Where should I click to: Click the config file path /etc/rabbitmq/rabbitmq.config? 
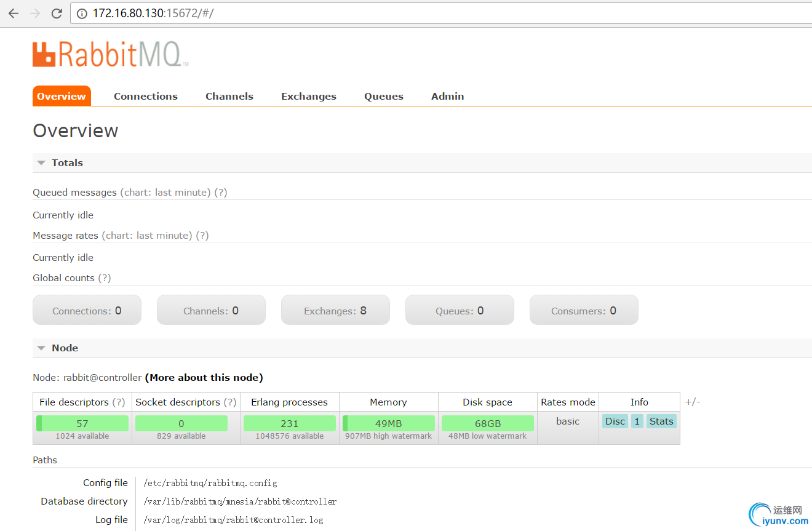pos(210,483)
